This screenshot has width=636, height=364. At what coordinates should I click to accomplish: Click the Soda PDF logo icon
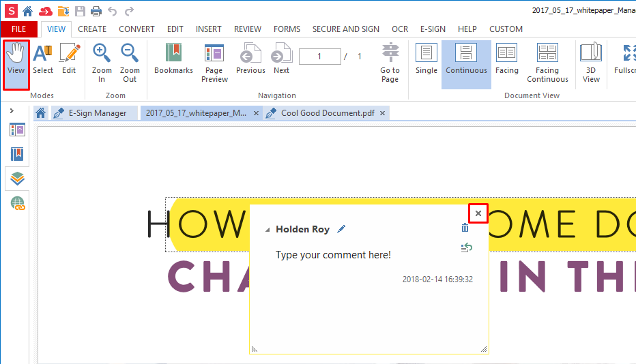(11, 11)
